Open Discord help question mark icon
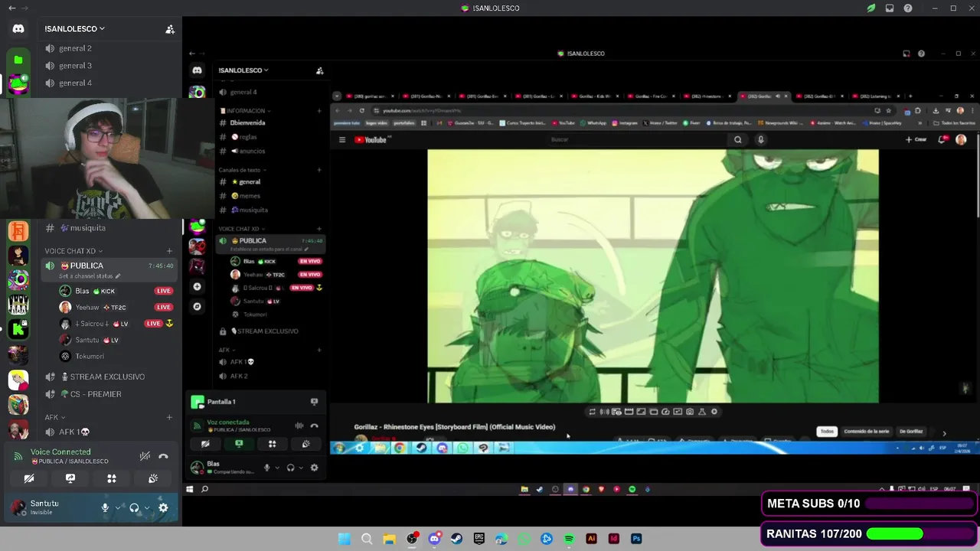This screenshot has width=980, height=551. click(908, 8)
